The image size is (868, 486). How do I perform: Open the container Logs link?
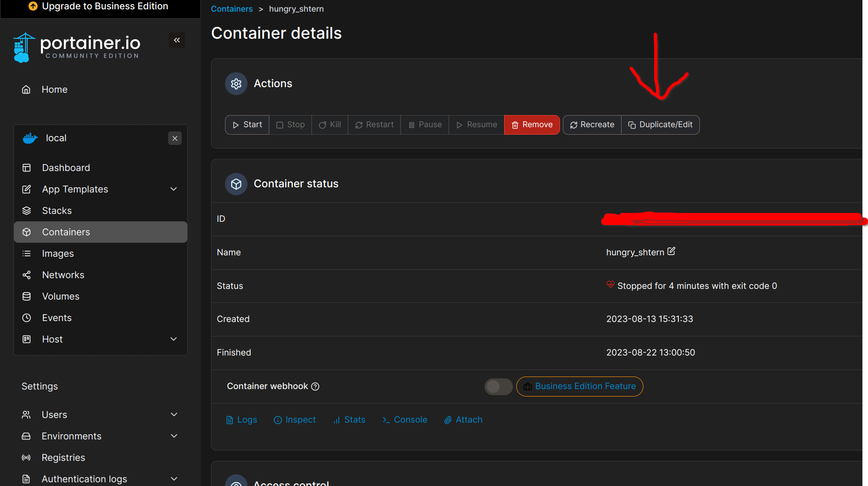[x=241, y=420]
